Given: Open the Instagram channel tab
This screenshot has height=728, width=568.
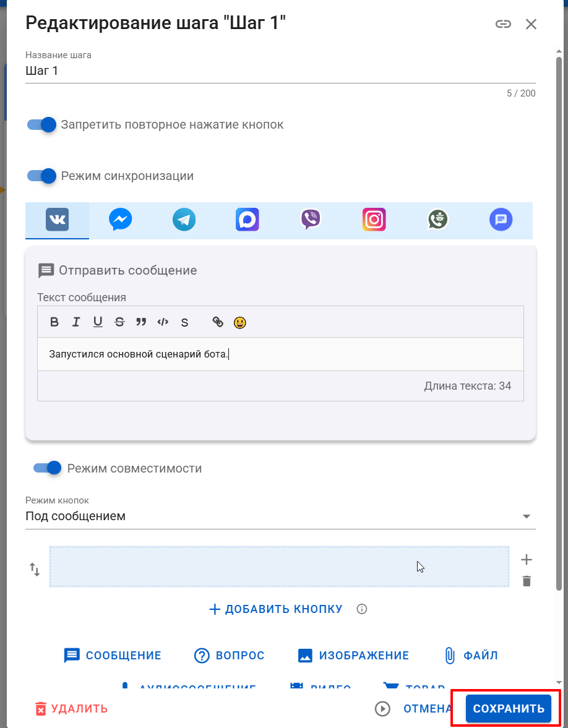Looking at the screenshot, I should coord(374,220).
